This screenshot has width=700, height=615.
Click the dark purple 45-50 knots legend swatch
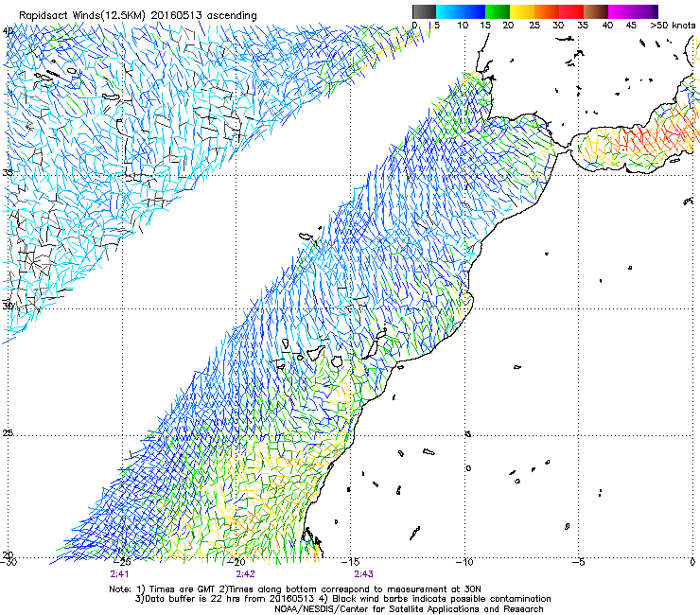tap(645, 11)
